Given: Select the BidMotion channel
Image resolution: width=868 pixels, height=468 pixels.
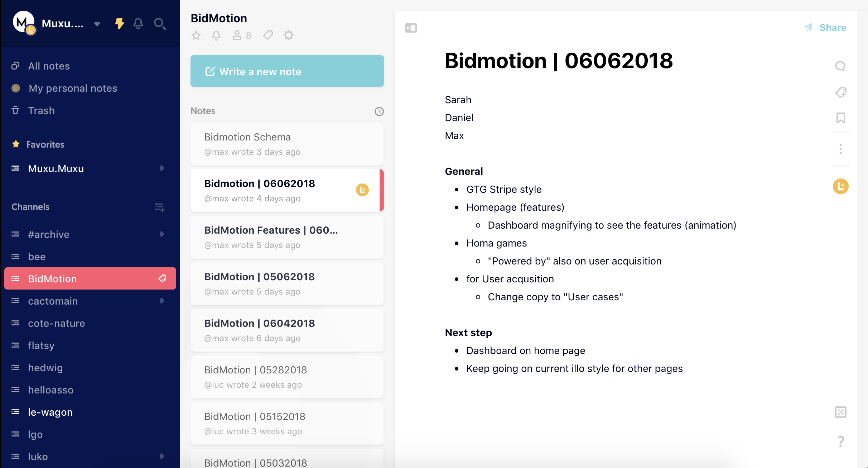Looking at the screenshot, I should [x=90, y=278].
